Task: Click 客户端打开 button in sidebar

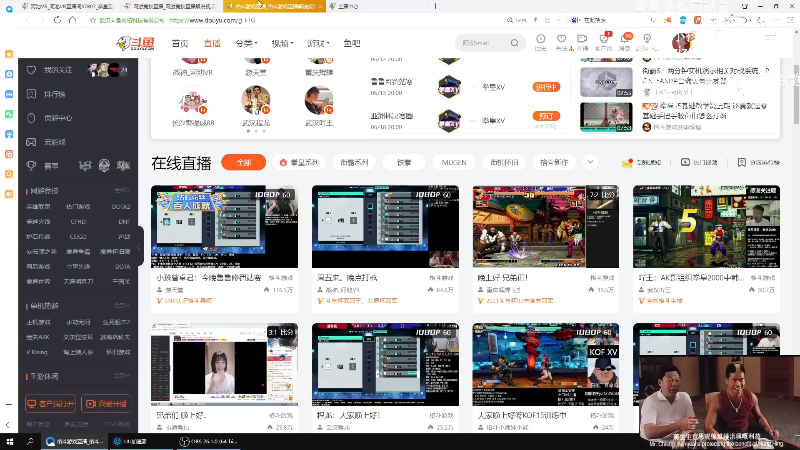Action: 51,404
